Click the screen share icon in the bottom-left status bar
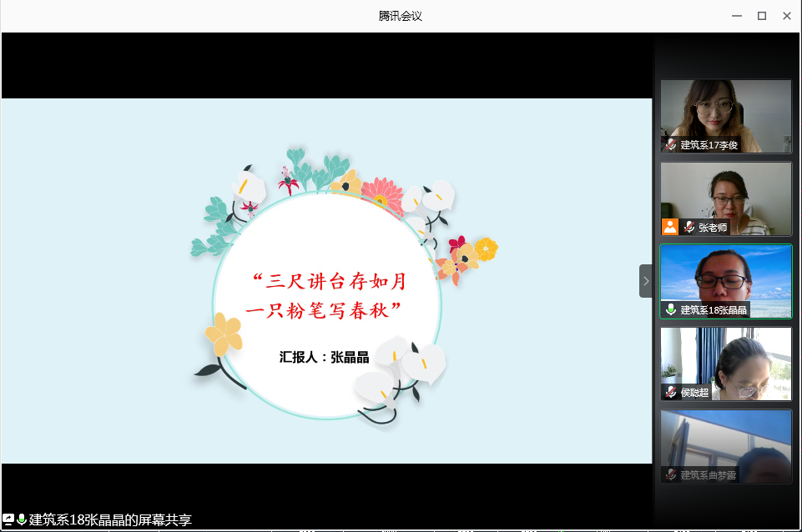 pyautogui.click(x=8, y=519)
